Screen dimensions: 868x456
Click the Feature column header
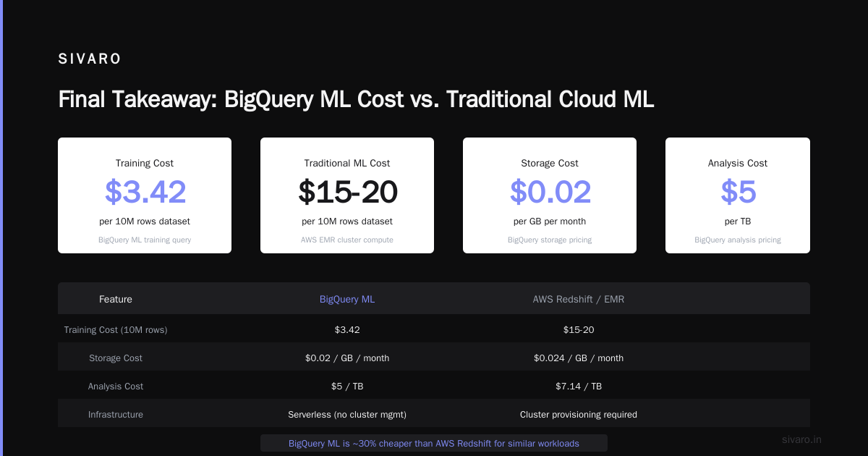point(116,299)
